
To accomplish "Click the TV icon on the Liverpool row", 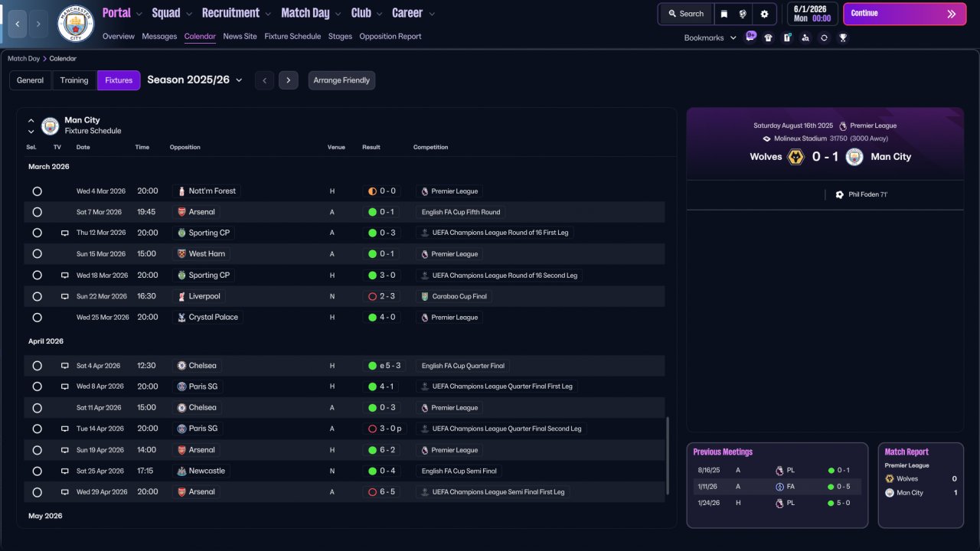I will click(65, 296).
